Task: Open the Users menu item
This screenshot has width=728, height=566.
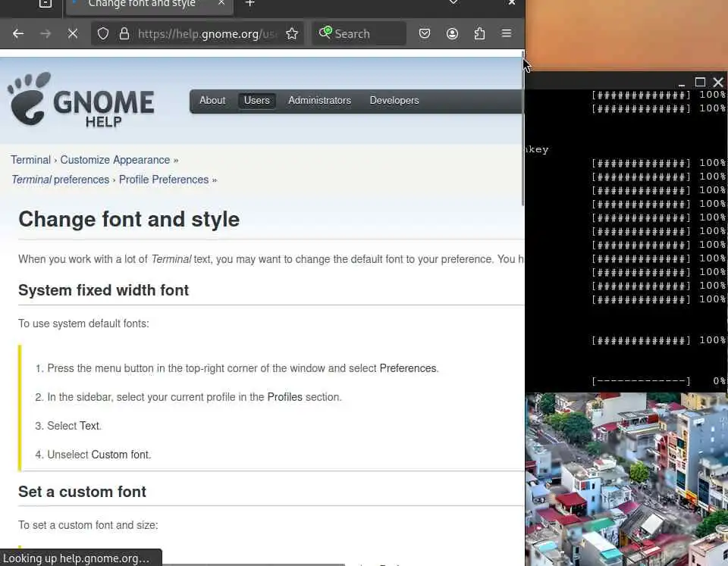Action: click(x=257, y=101)
